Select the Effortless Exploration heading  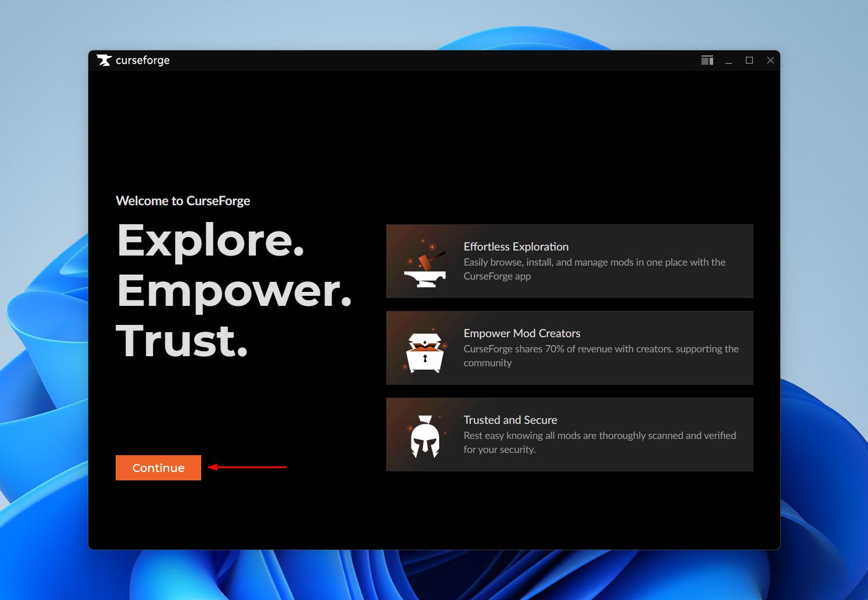pyautogui.click(x=516, y=247)
